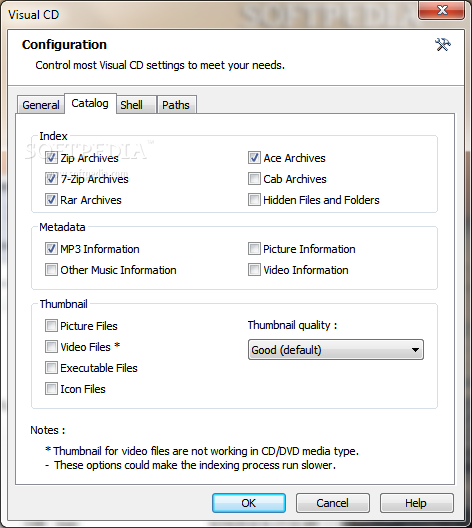Open the Thumbnail quality dropdown

[336, 350]
